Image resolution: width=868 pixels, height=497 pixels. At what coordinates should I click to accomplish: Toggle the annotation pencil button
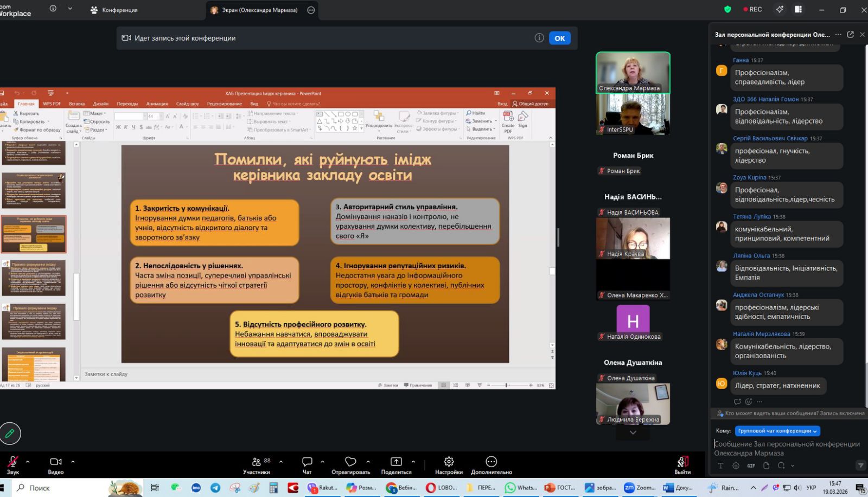click(10, 433)
